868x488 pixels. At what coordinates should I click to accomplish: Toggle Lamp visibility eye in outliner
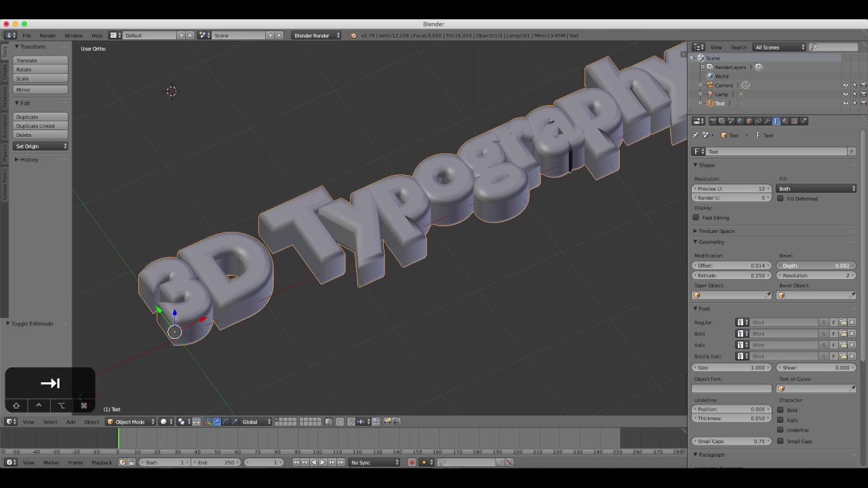(x=846, y=94)
